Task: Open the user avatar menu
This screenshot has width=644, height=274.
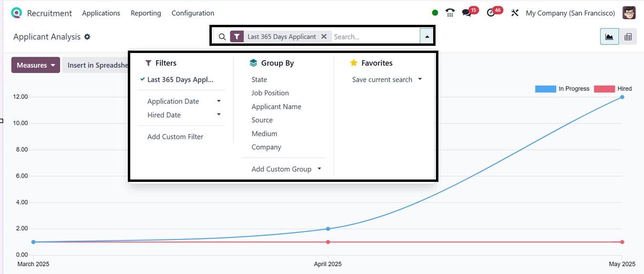Action: coord(629,13)
